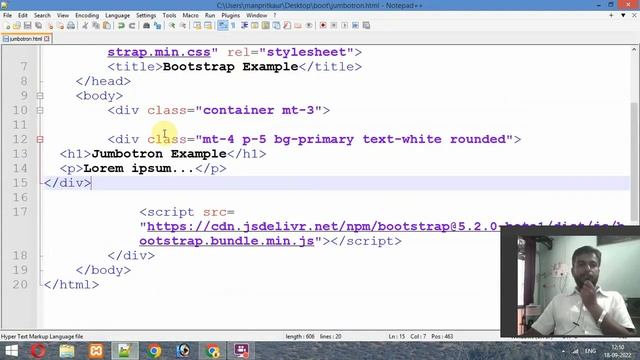The image size is (640, 360).
Task: Toggle word wrap button
Action: (x=223, y=25)
